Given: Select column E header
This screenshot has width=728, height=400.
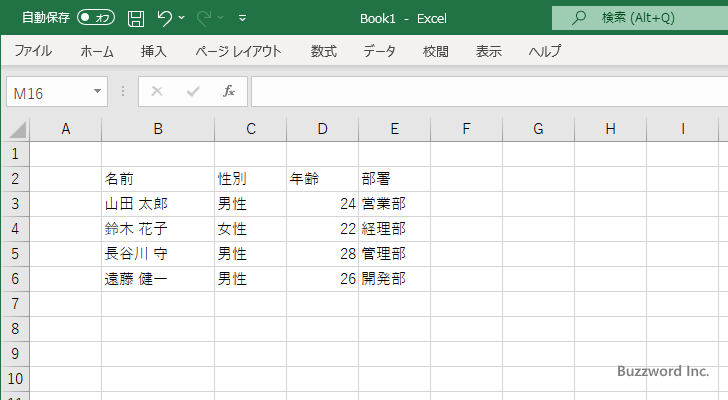Looking at the screenshot, I should click(x=394, y=129).
